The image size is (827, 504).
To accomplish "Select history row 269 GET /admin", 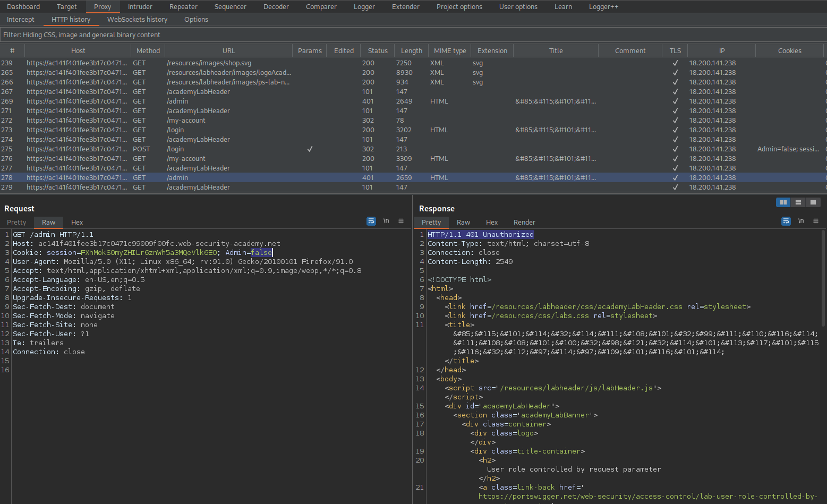I will [x=413, y=101].
